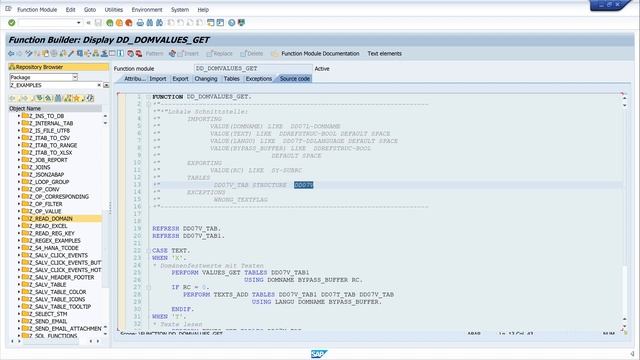Click the Replace button
The image size is (640, 360).
pyautogui.click(x=220, y=53)
